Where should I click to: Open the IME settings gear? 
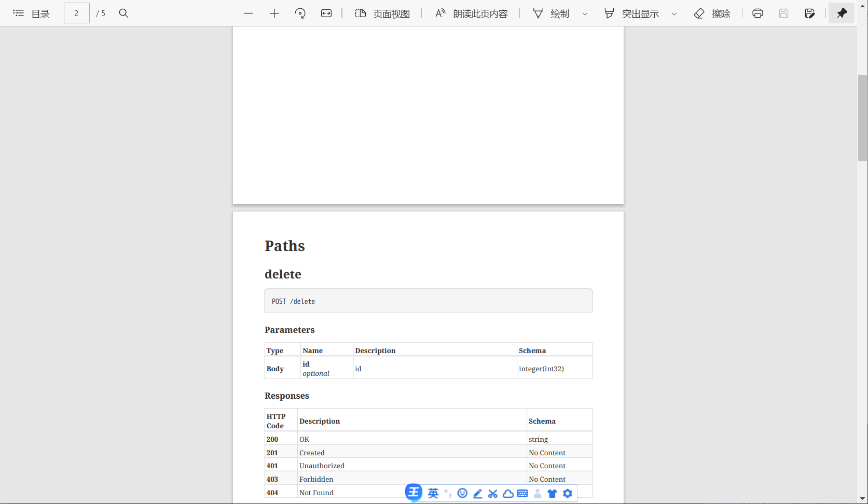[568, 493]
